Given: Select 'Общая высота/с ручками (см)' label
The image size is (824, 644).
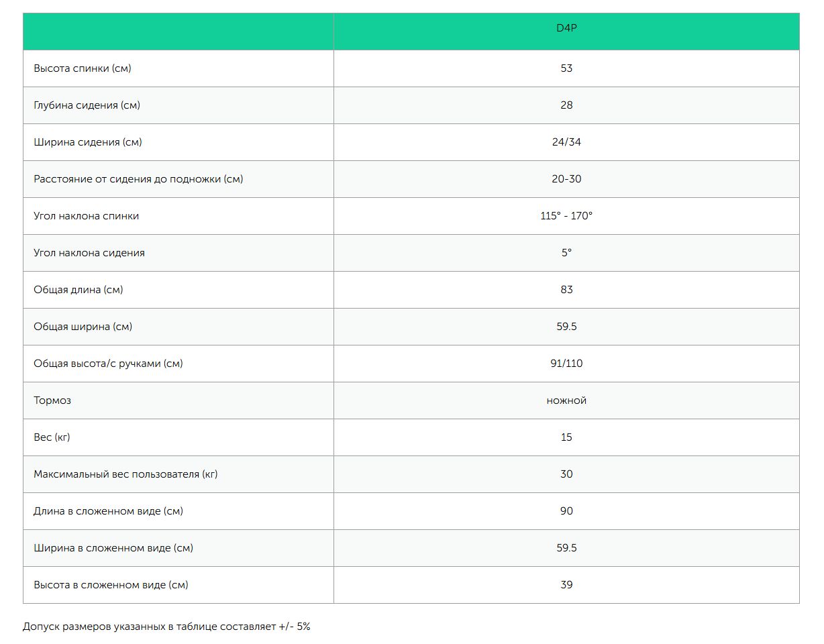Looking at the screenshot, I should tap(108, 364).
